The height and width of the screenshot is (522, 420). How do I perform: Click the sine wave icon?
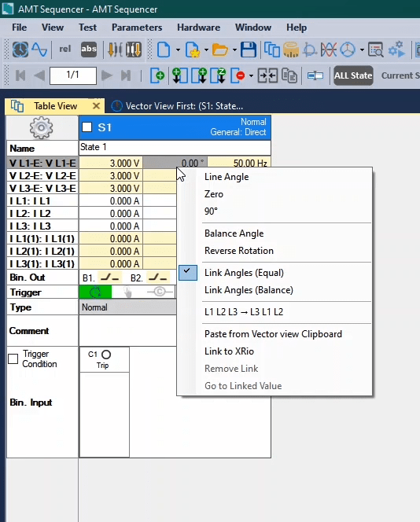[39, 50]
